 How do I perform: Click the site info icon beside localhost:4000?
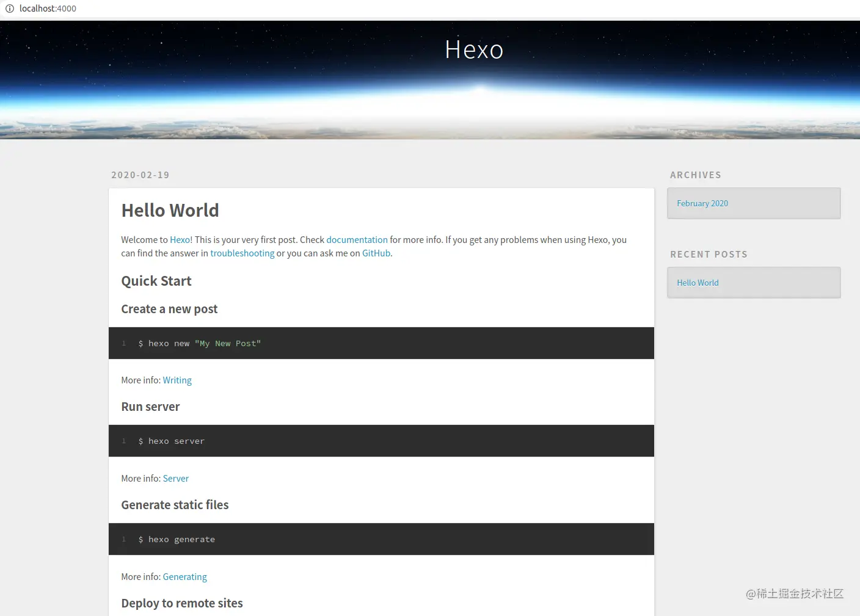[x=10, y=9]
